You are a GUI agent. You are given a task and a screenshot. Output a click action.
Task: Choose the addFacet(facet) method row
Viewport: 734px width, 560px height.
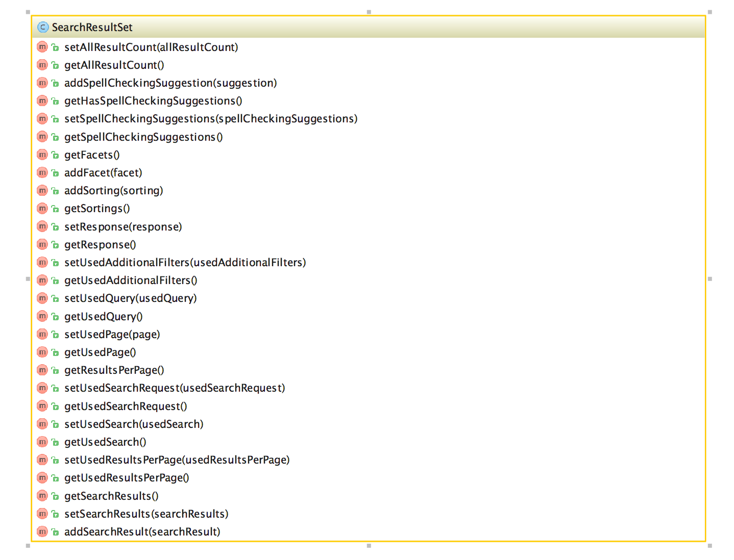coord(103,173)
